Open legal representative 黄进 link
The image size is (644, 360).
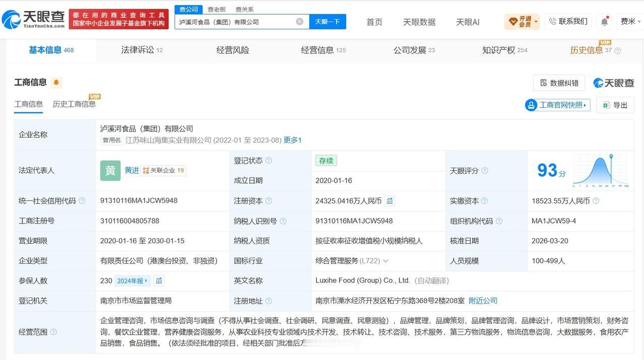click(132, 170)
